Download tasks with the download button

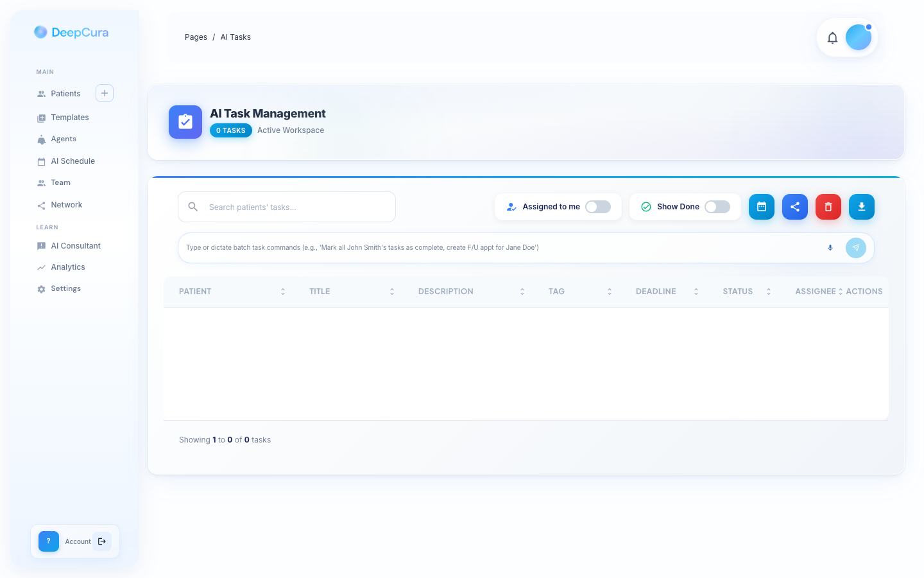pyautogui.click(x=862, y=207)
